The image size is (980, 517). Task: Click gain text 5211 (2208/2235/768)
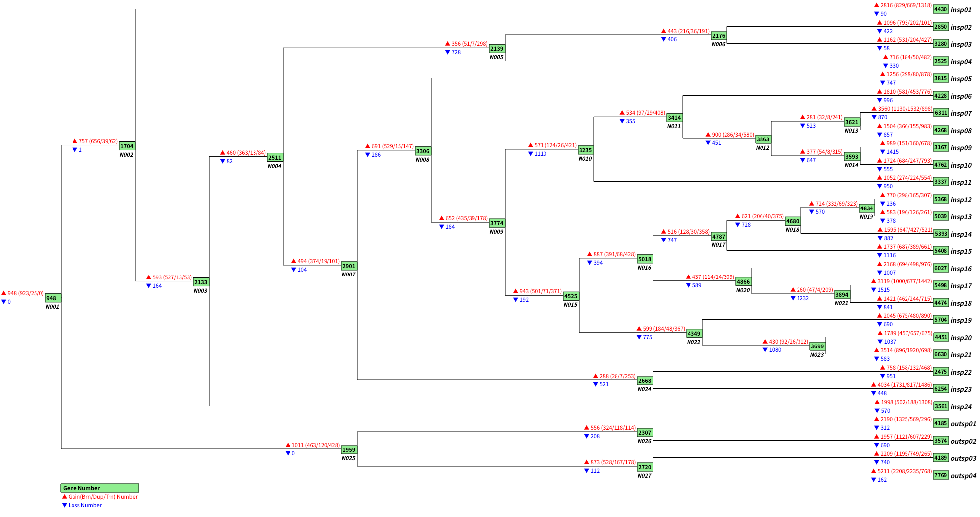(x=905, y=471)
